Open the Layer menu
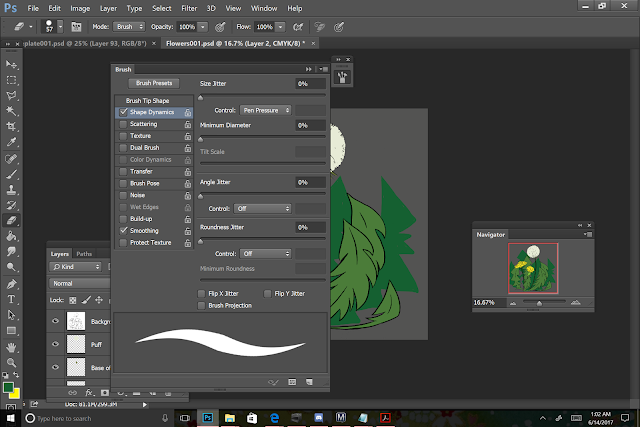 click(x=108, y=8)
